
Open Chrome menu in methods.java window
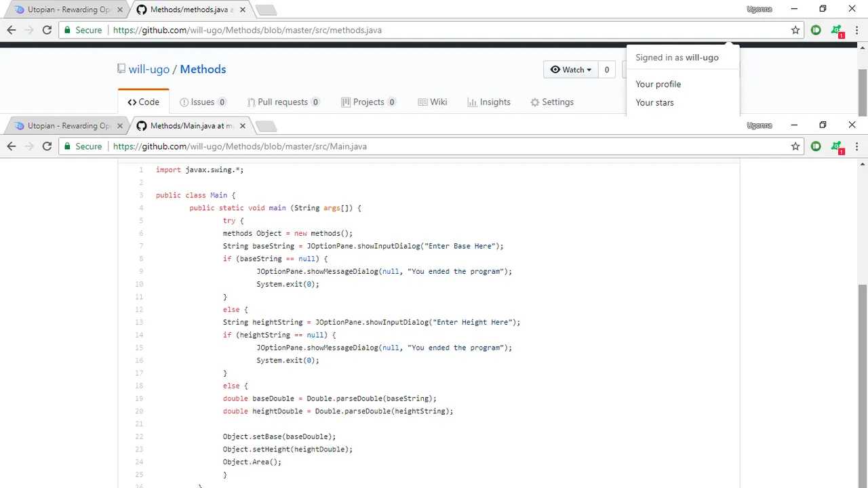pyautogui.click(x=857, y=30)
